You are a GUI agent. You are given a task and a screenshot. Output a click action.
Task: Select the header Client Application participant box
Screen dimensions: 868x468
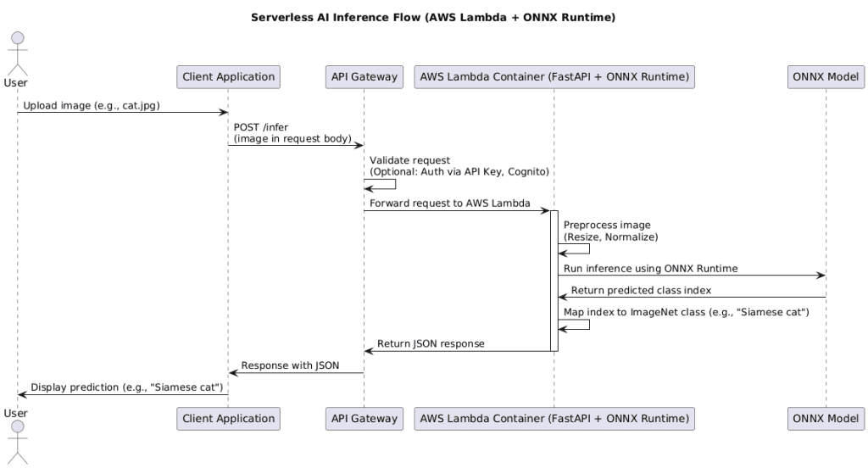(228, 77)
